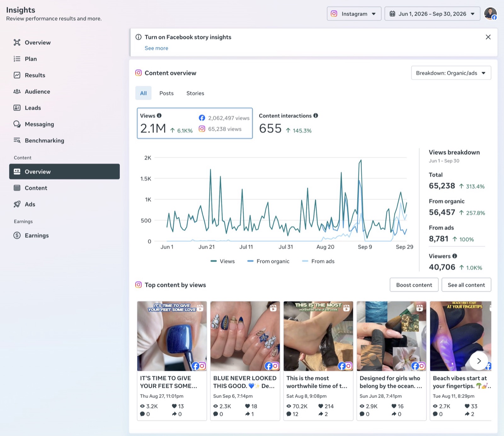Click the Plan list icon

(x=17, y=59)
